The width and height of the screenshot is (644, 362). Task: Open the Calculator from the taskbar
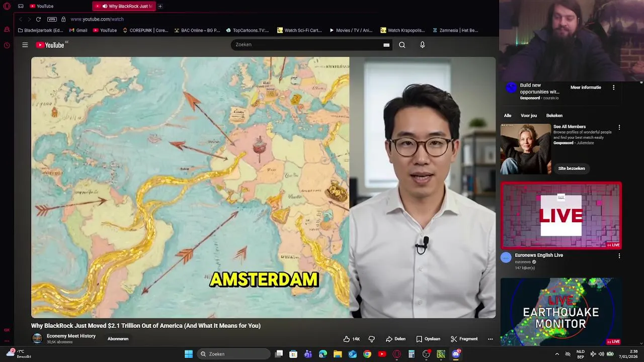pyautogui.click(x=412, y=354)
